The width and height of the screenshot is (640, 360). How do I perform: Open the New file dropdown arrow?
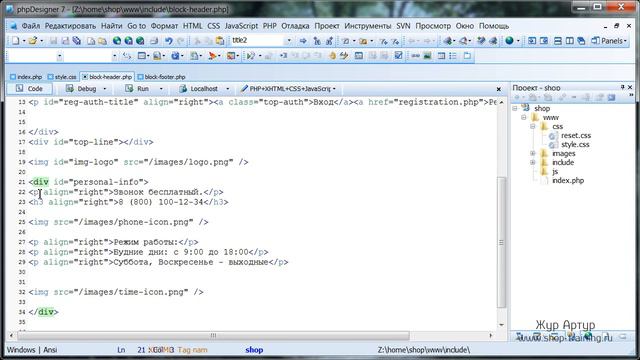(24, 41)
